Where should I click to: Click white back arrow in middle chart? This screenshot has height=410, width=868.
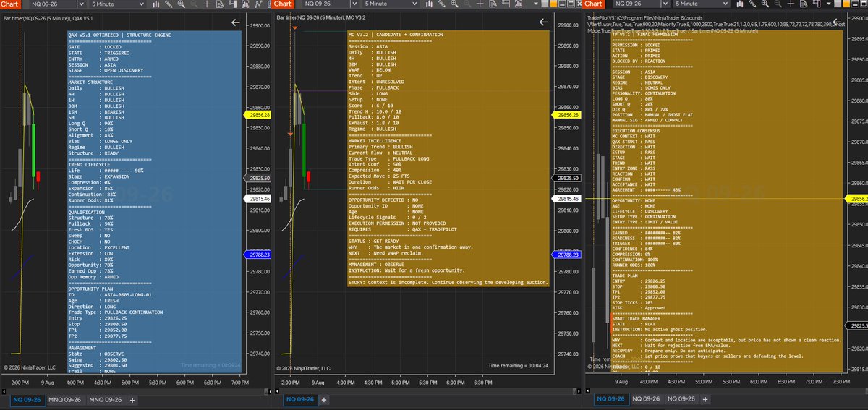[543, 22]
